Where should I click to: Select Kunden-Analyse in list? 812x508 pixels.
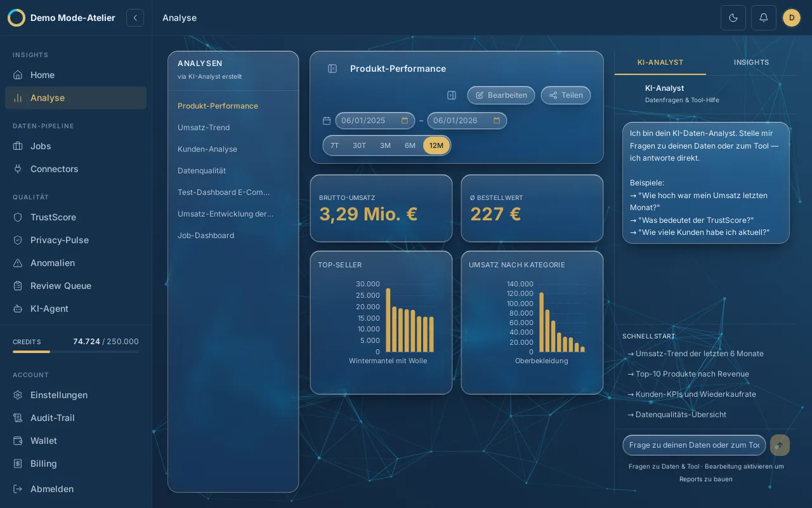pyautogui.click(x=233, y=149)
